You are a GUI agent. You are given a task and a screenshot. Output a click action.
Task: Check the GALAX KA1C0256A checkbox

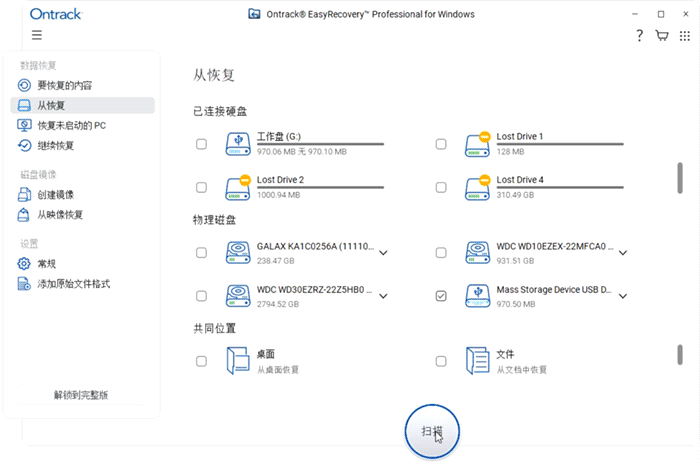(201, 253)
